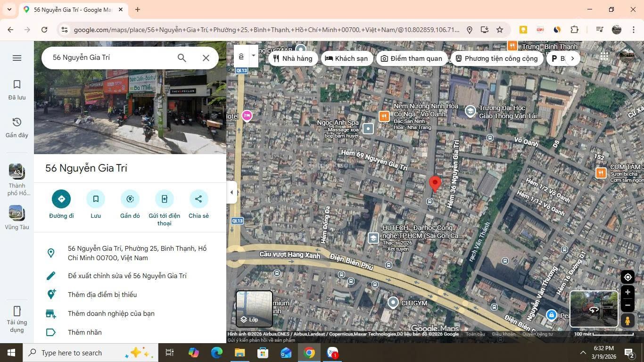Open the Google Maps hamburger menu
Image resolution: width=644 pixels, height=362 pixels.
(17, 58)
